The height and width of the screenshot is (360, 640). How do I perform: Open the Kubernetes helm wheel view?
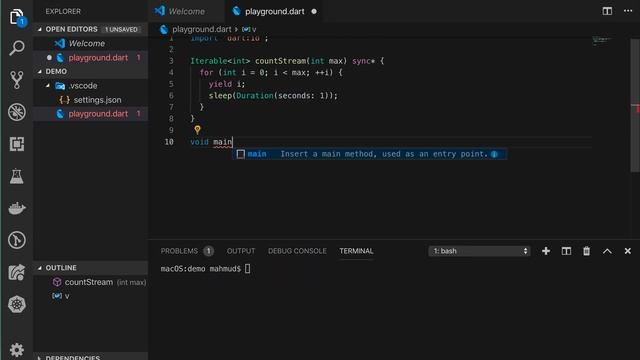pos(17,304)
